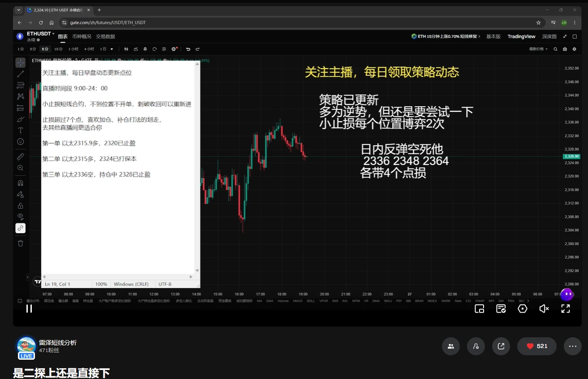Create a price alert via bell icon

pyautogui.click(x=145, y=49)
